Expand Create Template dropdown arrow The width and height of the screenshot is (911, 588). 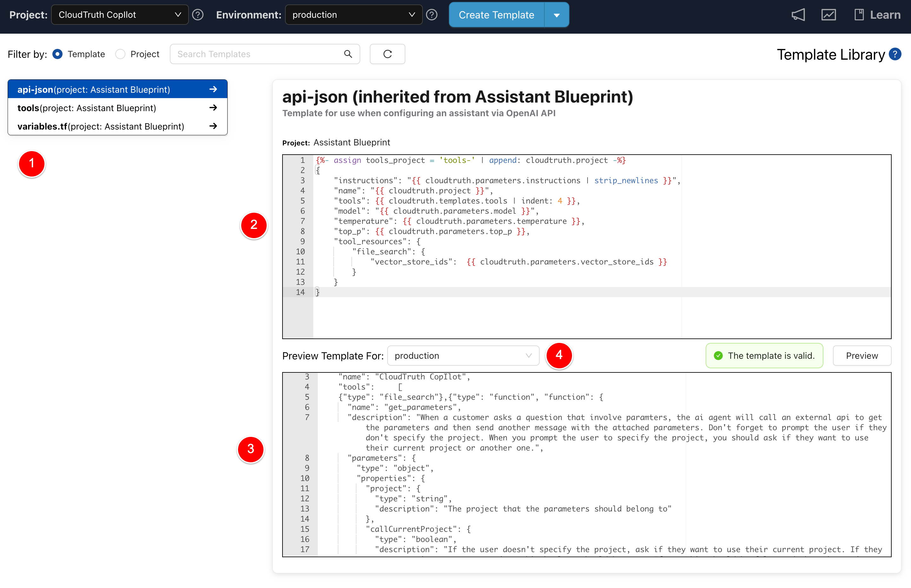coord(557,15)
